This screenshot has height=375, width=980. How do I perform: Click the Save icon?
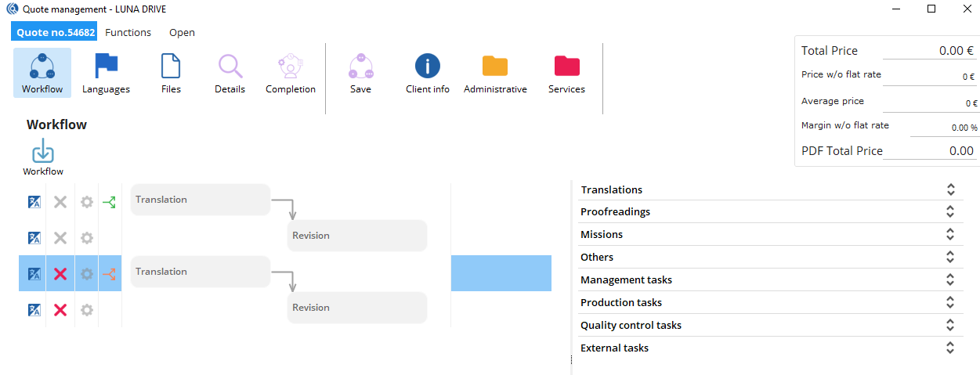pos(360,67)
